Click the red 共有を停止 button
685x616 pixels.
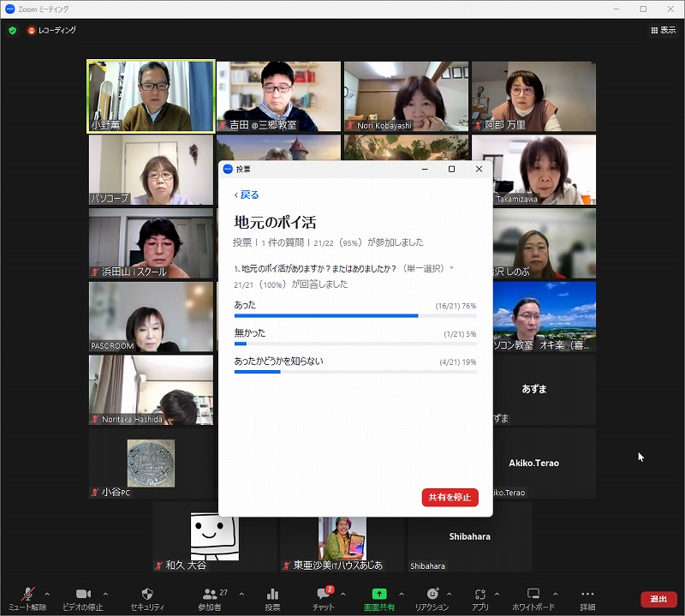[450, 498]
